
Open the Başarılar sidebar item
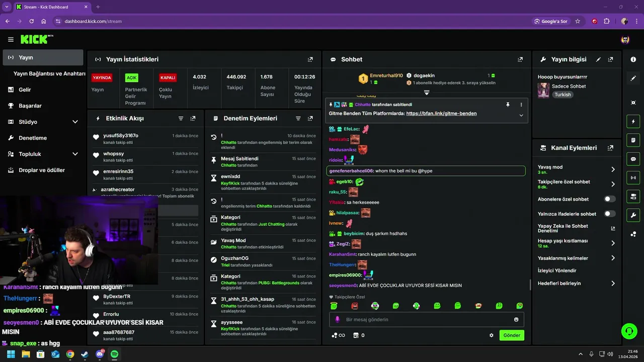[43, 106]
